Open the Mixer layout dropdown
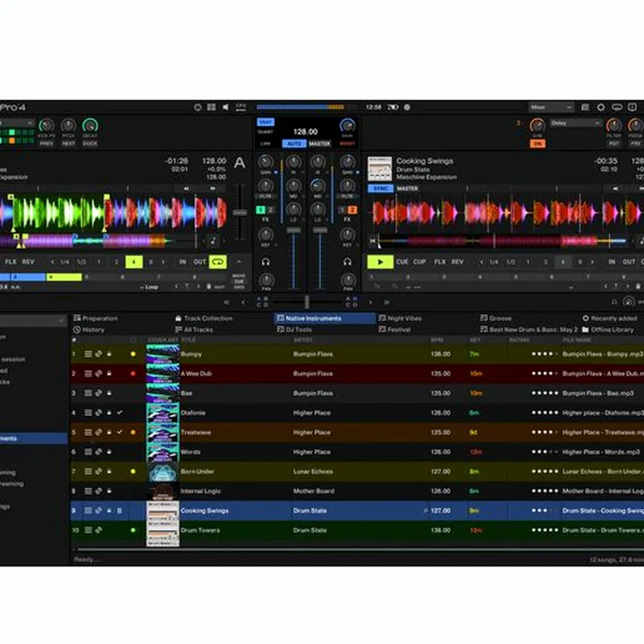This screenshot has height=644, width=644. (x=550, y=107)
